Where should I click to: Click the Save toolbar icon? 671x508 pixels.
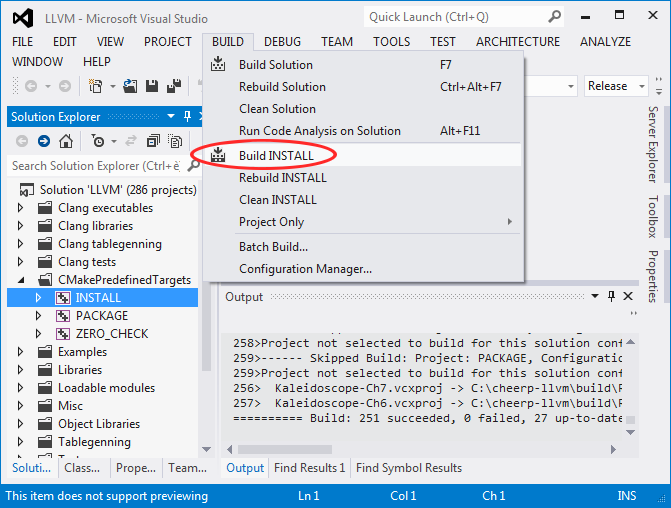[154, 87]
